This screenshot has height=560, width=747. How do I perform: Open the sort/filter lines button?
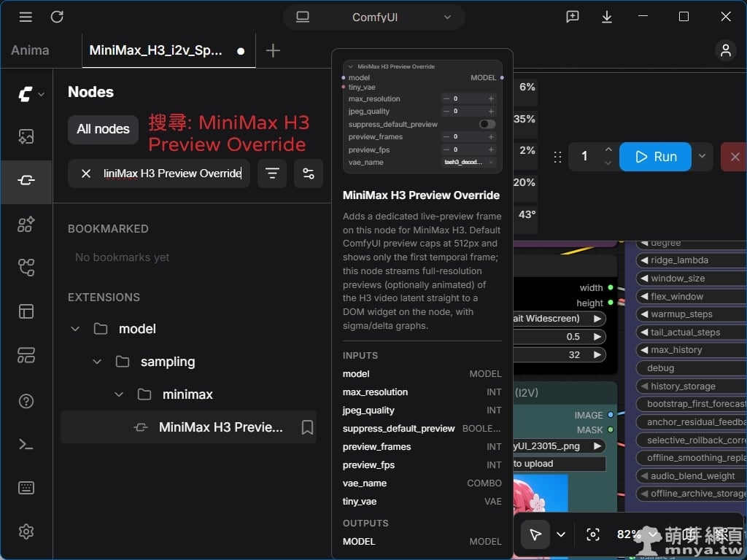[272, 174]
